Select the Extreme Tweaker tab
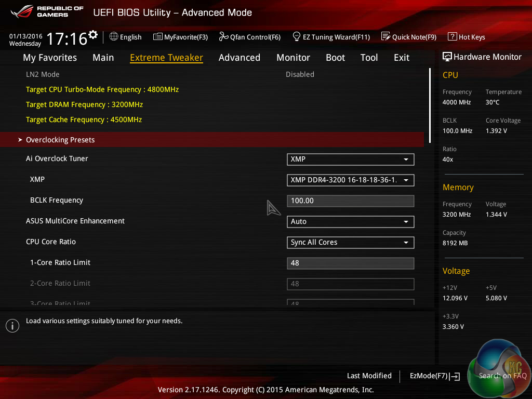Image resolution: width=532 pixels, height=399 pixels. 167,58
